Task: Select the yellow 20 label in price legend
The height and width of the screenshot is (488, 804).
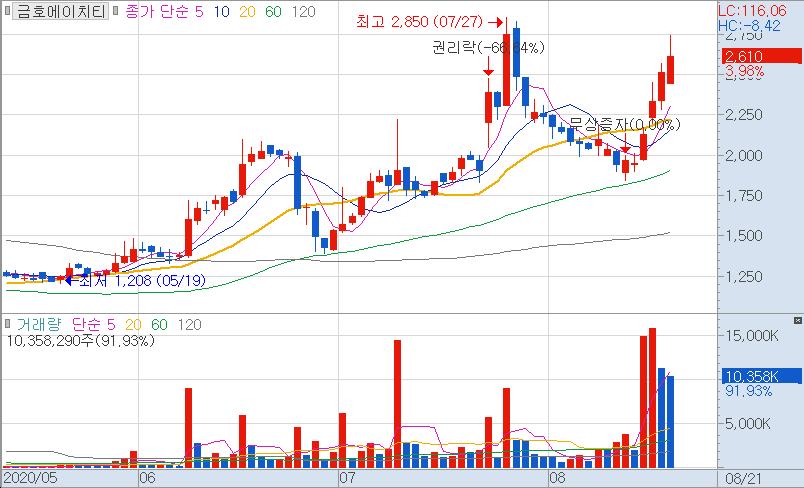Action: (x=247, y=12)
